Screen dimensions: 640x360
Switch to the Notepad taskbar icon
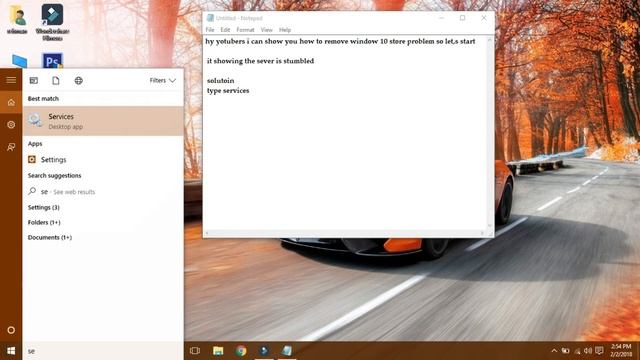pyautogui.click(x=287, y=351)
